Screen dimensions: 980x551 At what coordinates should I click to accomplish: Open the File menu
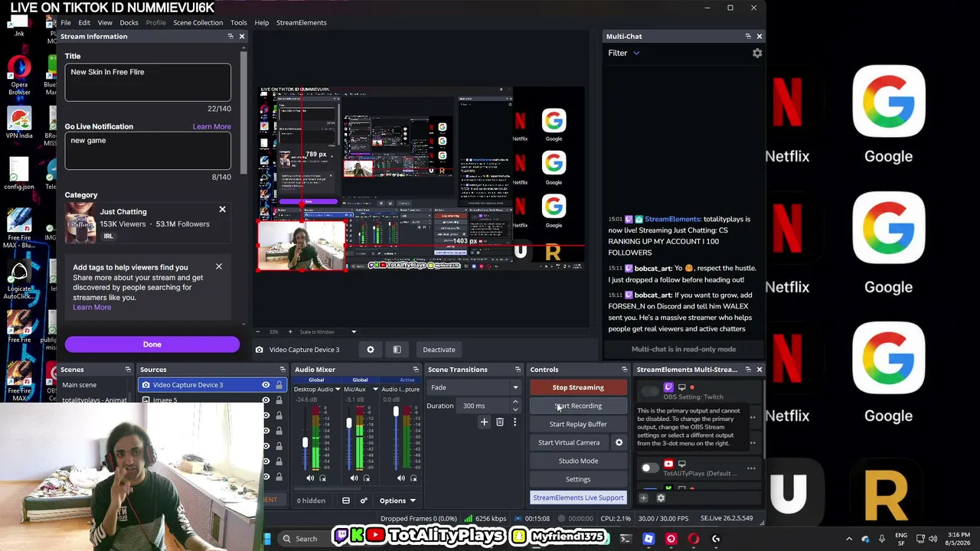[x=66, y=22]
